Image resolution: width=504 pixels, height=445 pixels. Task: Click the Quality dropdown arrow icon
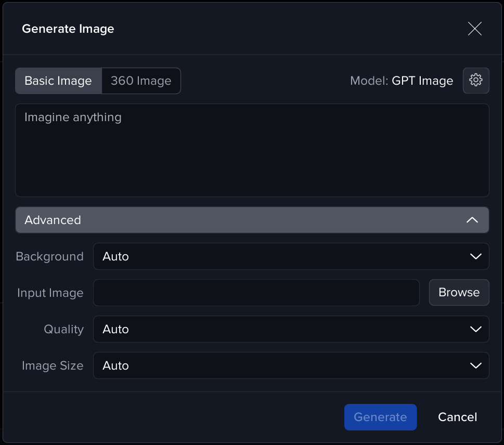coord(475,329)
